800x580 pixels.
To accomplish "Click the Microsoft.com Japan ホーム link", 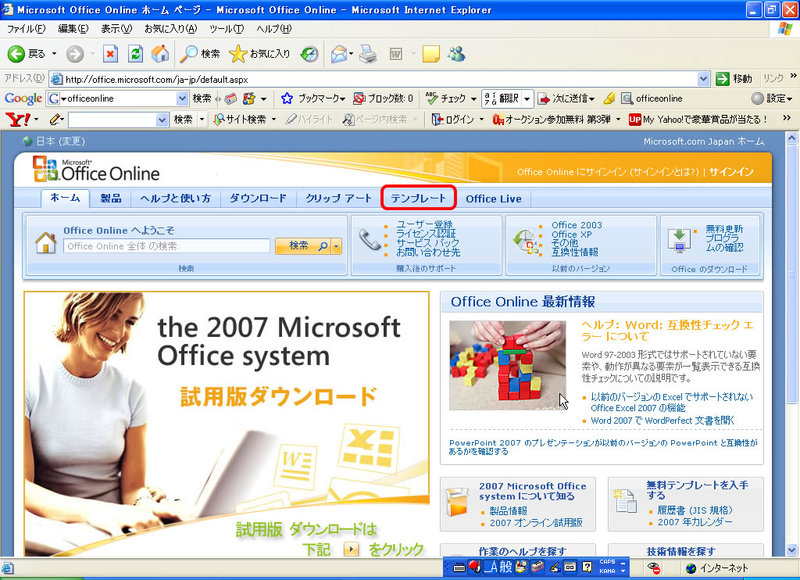I will pyautogui.click(x=704, y=141).
